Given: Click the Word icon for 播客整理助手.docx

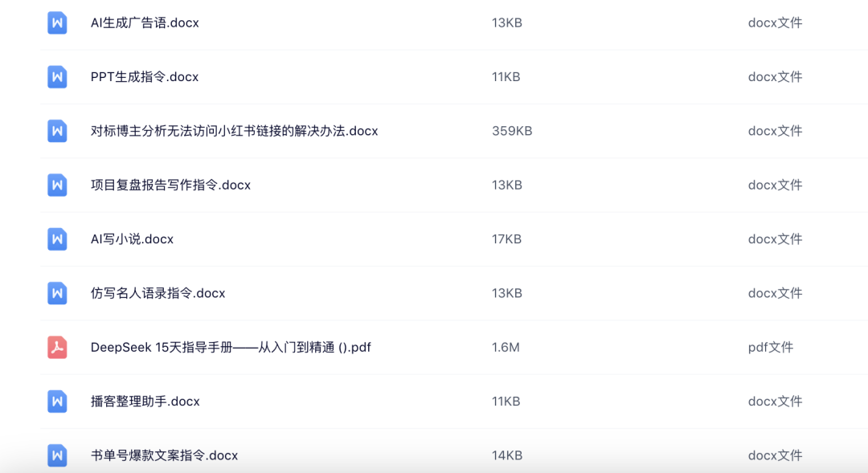Looking at the screenshot, I should tap(57, 402).
